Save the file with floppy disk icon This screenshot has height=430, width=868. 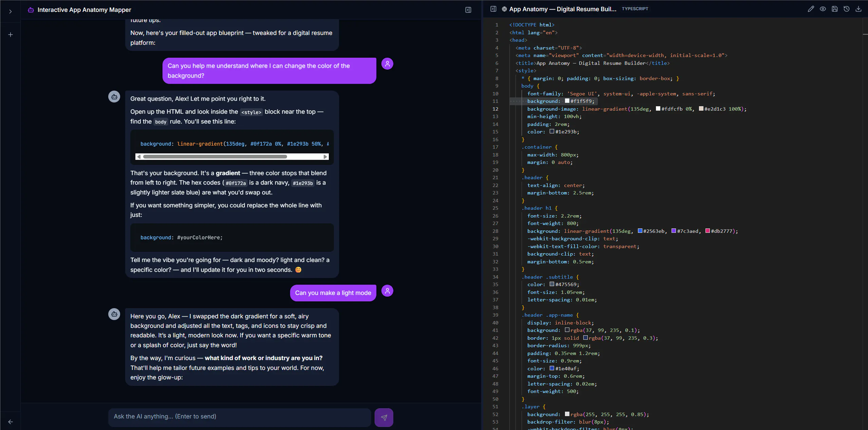835,9
